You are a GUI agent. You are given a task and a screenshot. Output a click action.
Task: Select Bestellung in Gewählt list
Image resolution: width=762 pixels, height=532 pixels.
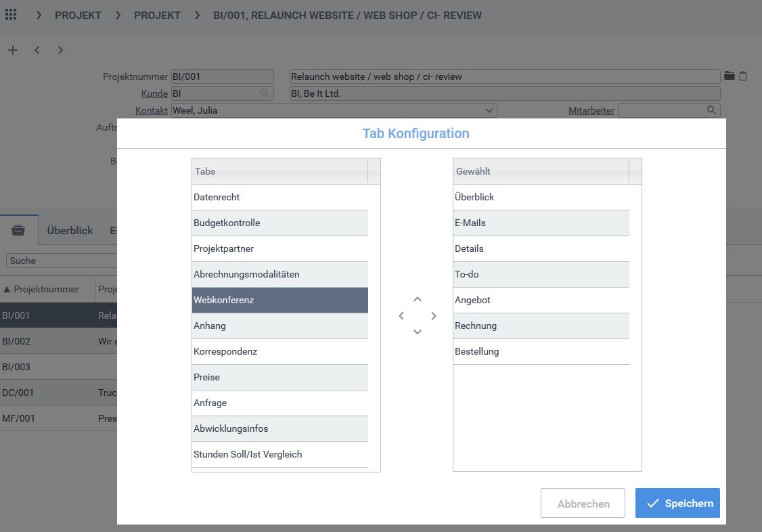pos(541,352)
